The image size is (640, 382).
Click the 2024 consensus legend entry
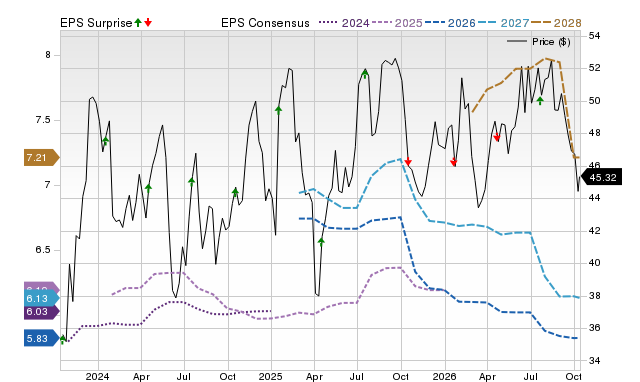344,23
